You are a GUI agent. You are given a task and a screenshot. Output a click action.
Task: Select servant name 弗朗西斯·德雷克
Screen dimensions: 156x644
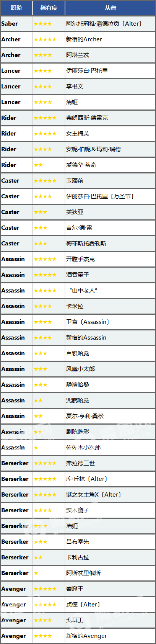click(x=87, y=118)
